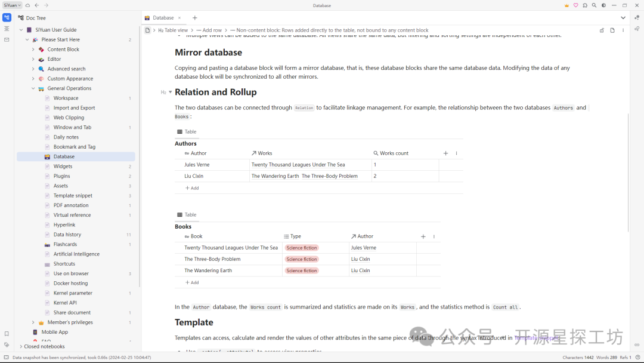Open Books table more options
The height and width of the screenshot is (363, 644).
(434, 236)
